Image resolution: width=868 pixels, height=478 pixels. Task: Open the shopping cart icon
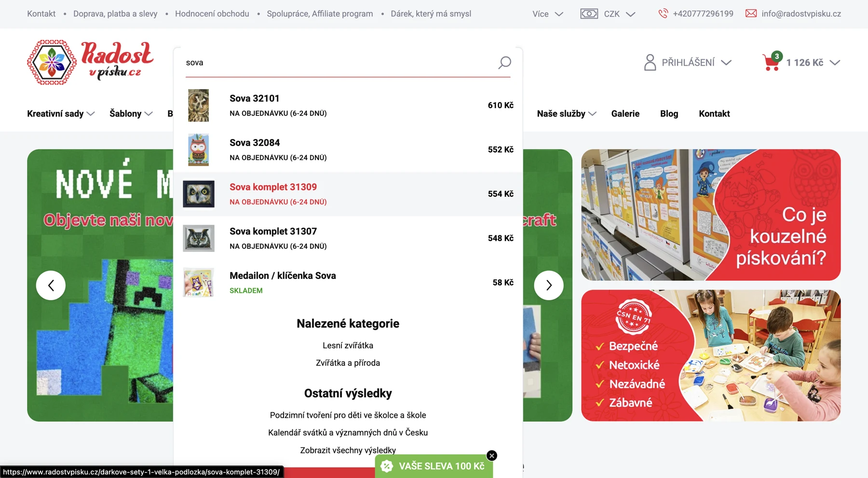[x=771, y=63]
